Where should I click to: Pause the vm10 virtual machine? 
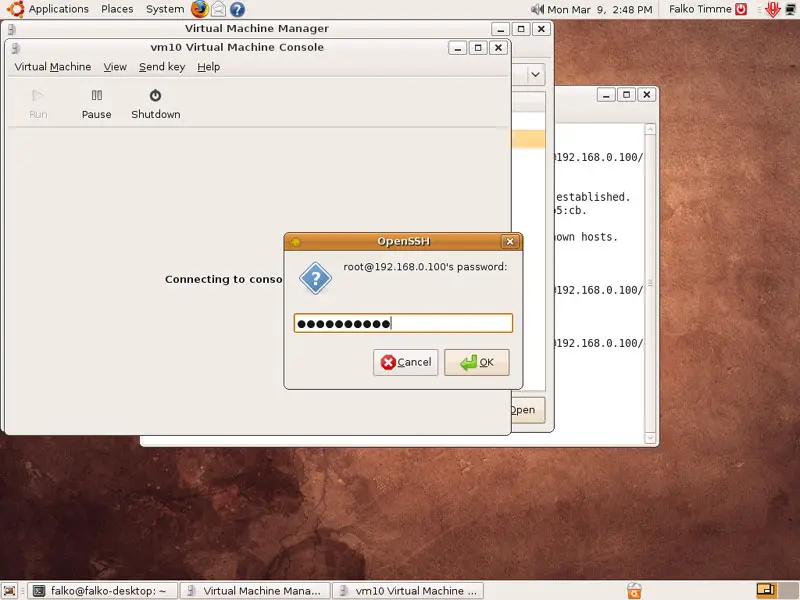click(x=96, y=104)
